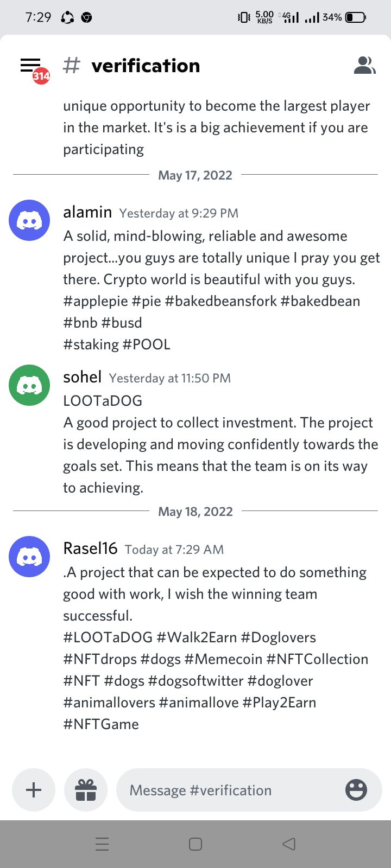Tap alamin's Discord avatar
This screenshot has height=868, width=391.
pyautogui.click(x=29, y=220)
